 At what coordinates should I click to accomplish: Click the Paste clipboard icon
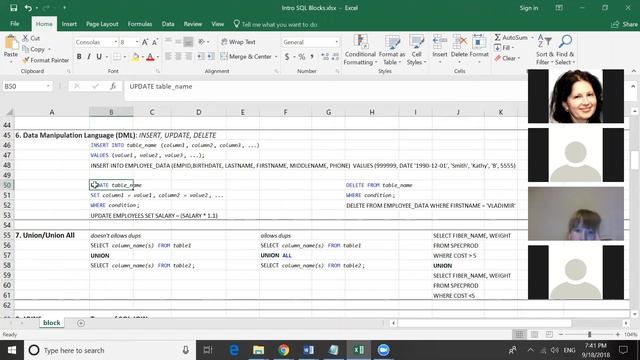click(11, 42)
